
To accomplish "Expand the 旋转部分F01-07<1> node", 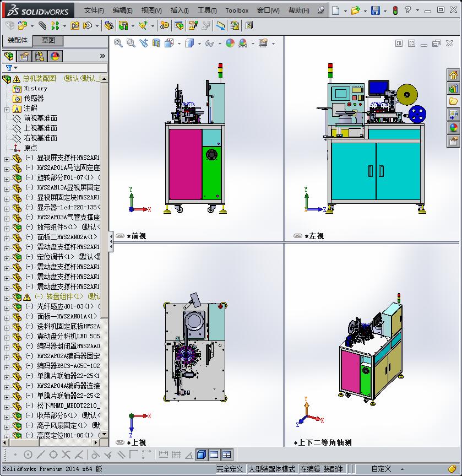I will [7, 179].
